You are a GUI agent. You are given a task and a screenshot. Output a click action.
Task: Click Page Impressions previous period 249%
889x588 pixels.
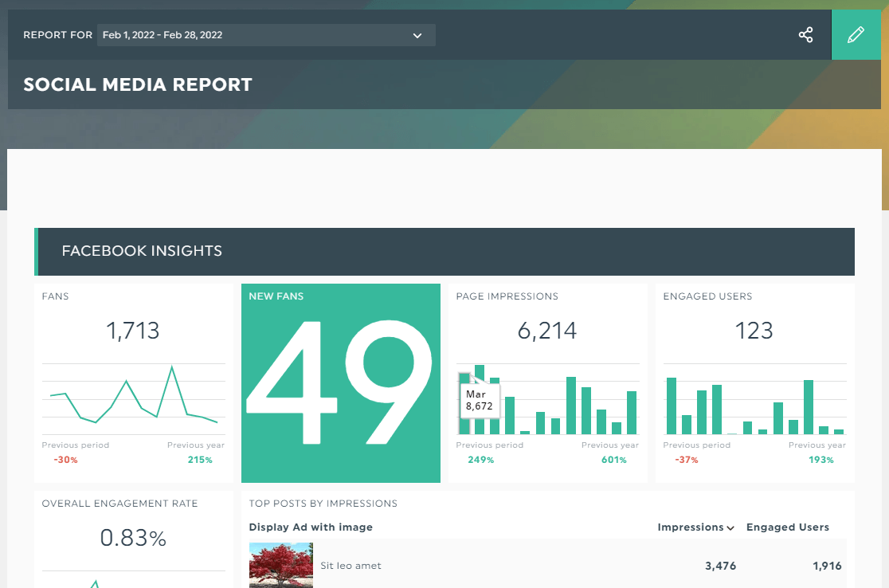[481, 460]
